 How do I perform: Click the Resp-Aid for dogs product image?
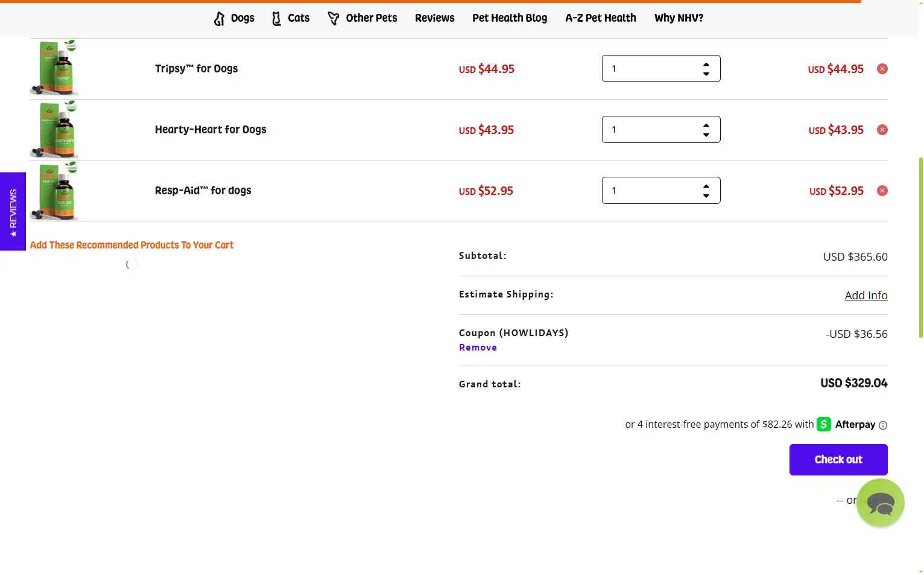(x=54, y=190)
